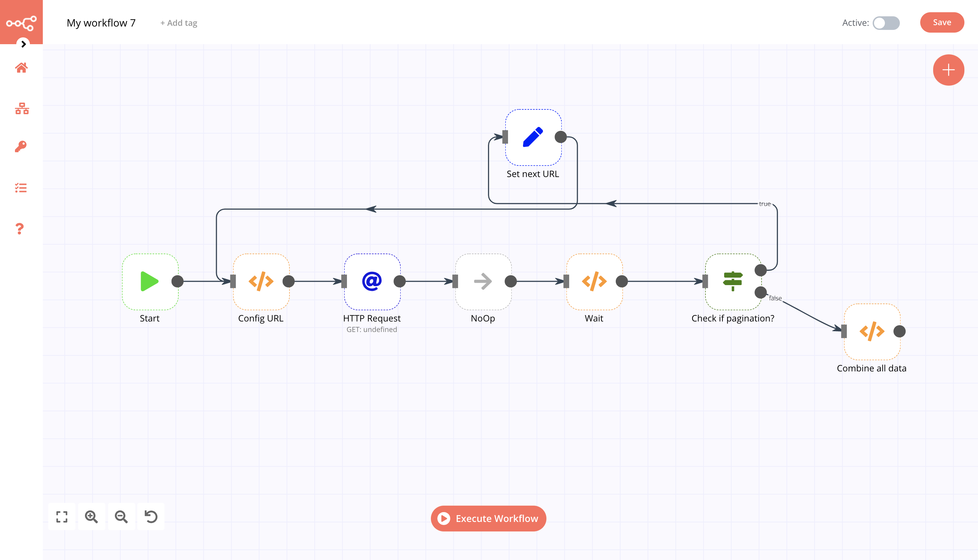Click the Save button

click(941, 22)
